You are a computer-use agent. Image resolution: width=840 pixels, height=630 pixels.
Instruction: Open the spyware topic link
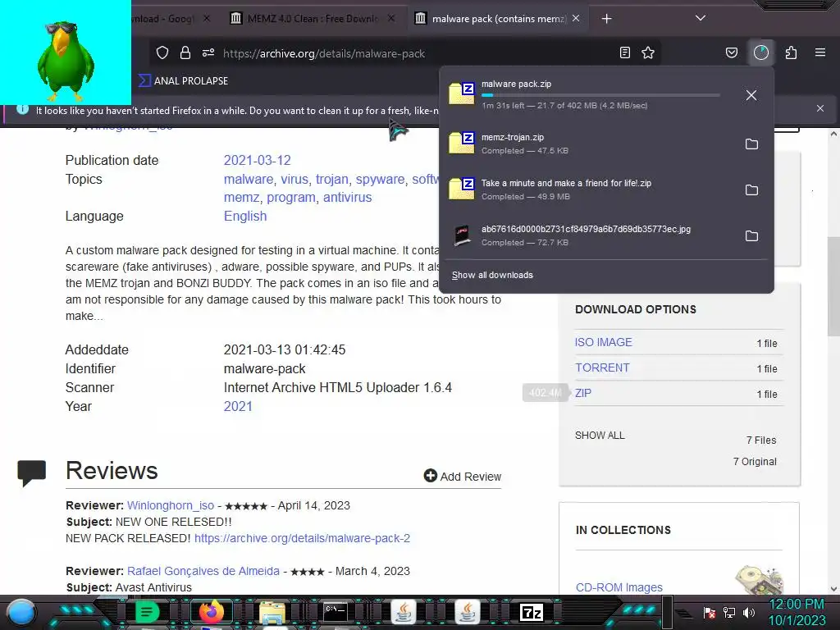[380, 179]
